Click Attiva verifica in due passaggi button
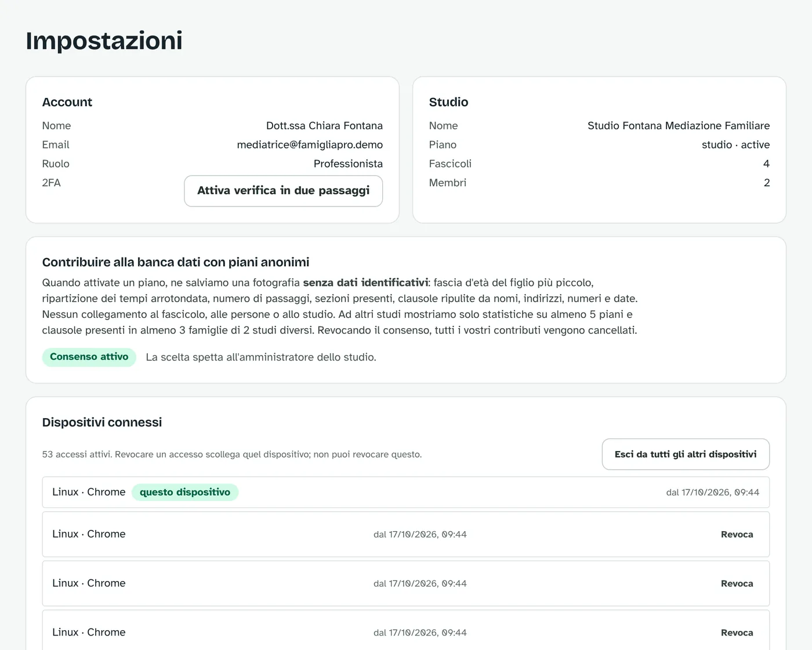 (283, 191)
